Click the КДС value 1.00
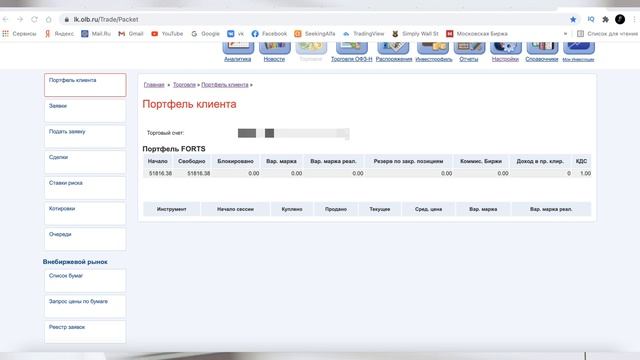 tap(586, 173)
